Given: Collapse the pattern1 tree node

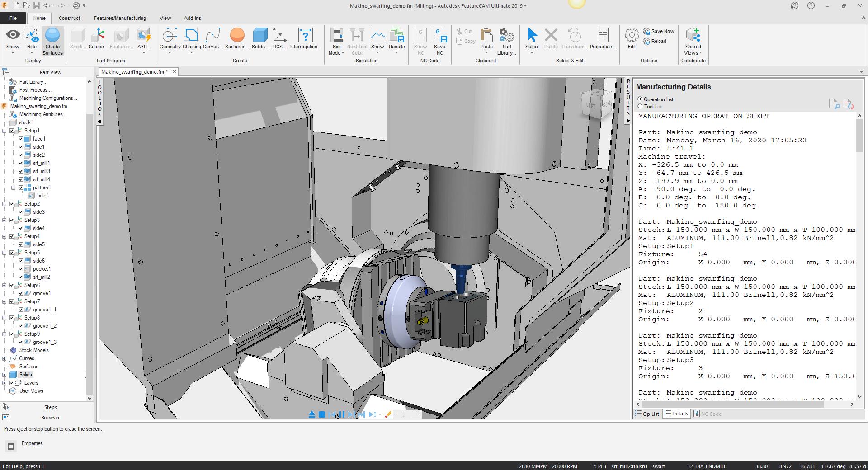Looking at the screenshot, I should 13,188.
